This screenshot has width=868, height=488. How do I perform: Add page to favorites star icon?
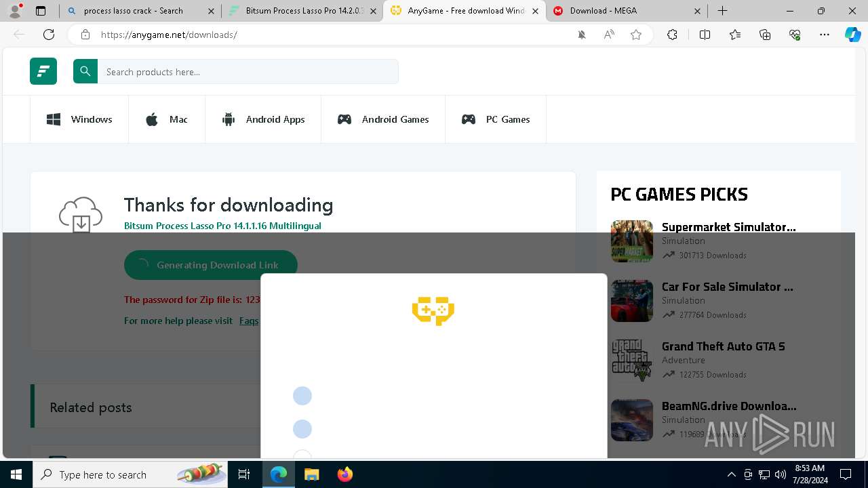636,35
